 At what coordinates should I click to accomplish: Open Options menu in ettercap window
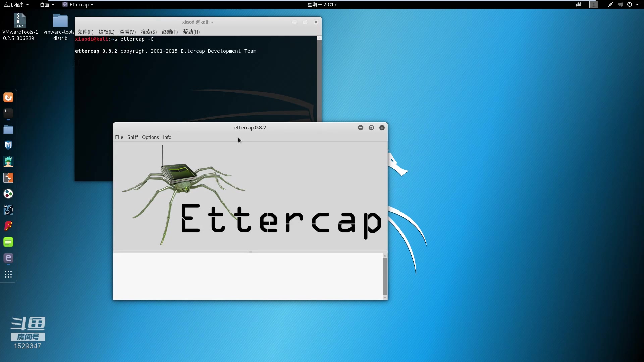[150, 137]
